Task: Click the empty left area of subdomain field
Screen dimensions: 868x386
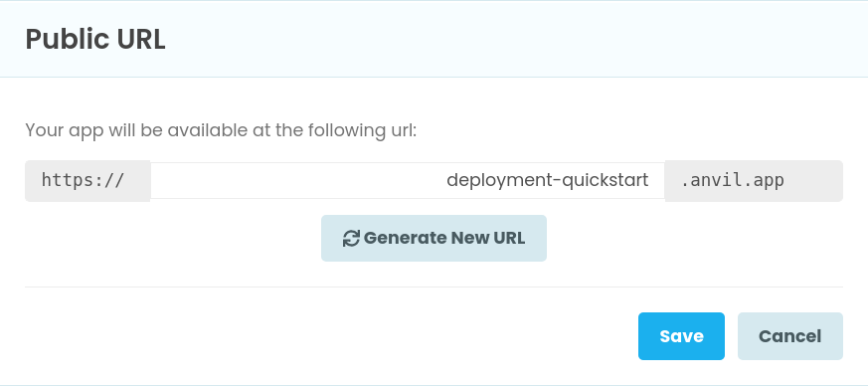Action: [288, 180]
